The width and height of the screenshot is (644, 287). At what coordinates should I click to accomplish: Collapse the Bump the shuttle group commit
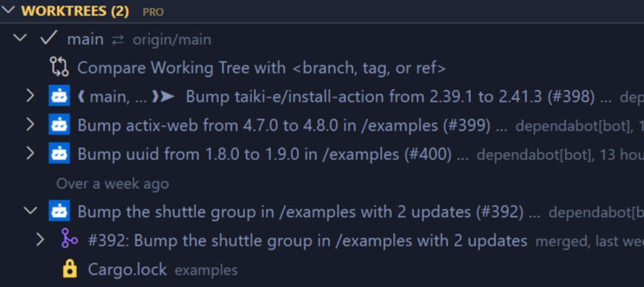point(30,211)
